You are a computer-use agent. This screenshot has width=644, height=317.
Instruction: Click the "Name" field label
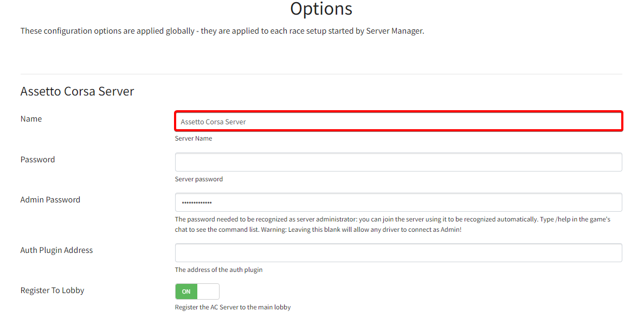[31, 119]
